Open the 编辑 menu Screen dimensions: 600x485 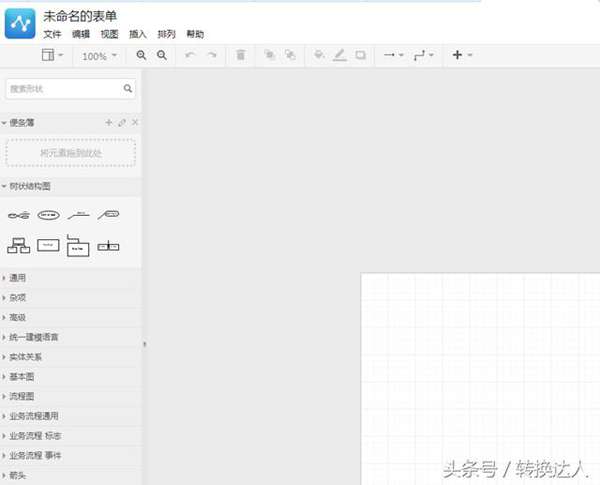point(81,34)
